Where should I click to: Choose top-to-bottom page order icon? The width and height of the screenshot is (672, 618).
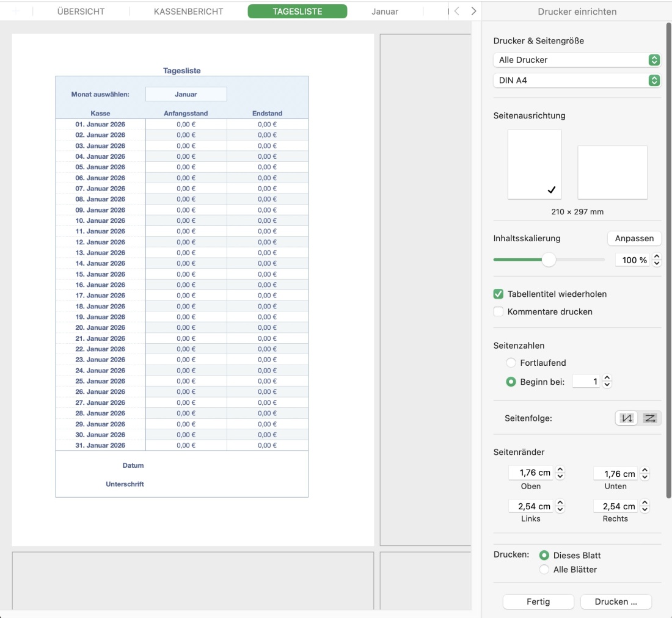[x=628, y=418]
